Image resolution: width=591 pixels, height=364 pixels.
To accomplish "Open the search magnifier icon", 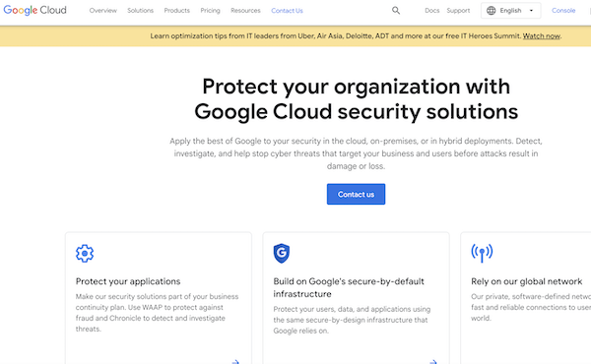I will [x=396, y=11].
